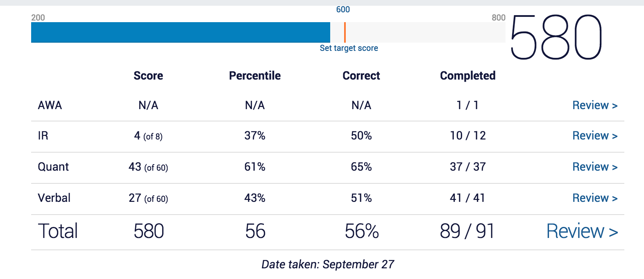Click the 600 target label above the bar
The image size is (644, 279).
[343, 9]
